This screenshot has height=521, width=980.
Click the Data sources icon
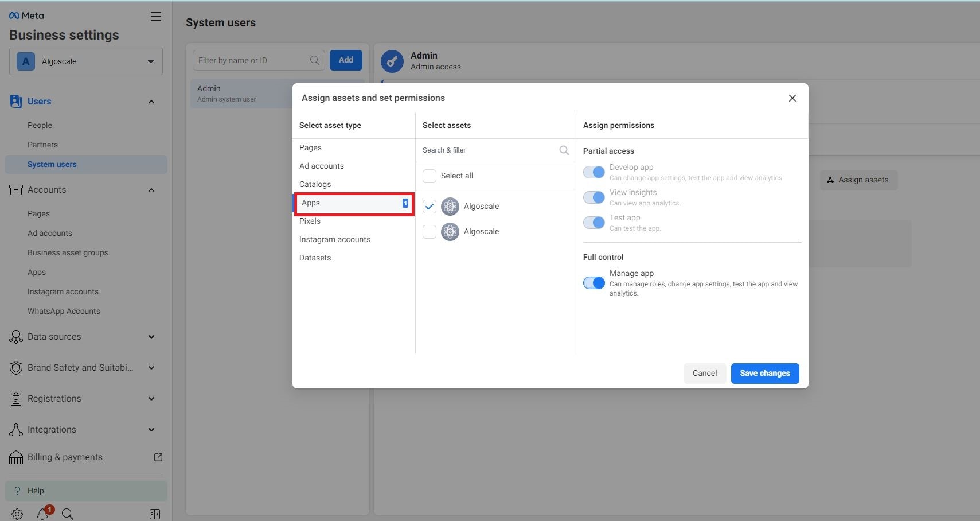click(16, 337)
